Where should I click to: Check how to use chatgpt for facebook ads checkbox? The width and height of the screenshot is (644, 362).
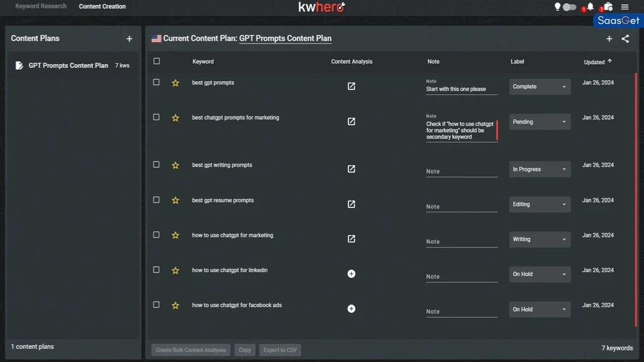157,305
